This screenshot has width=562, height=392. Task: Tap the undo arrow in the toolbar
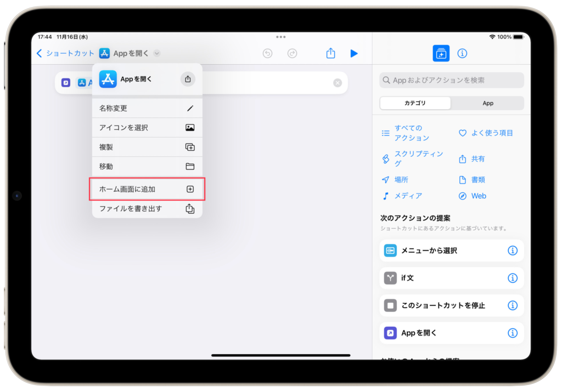tap(267, 53)
